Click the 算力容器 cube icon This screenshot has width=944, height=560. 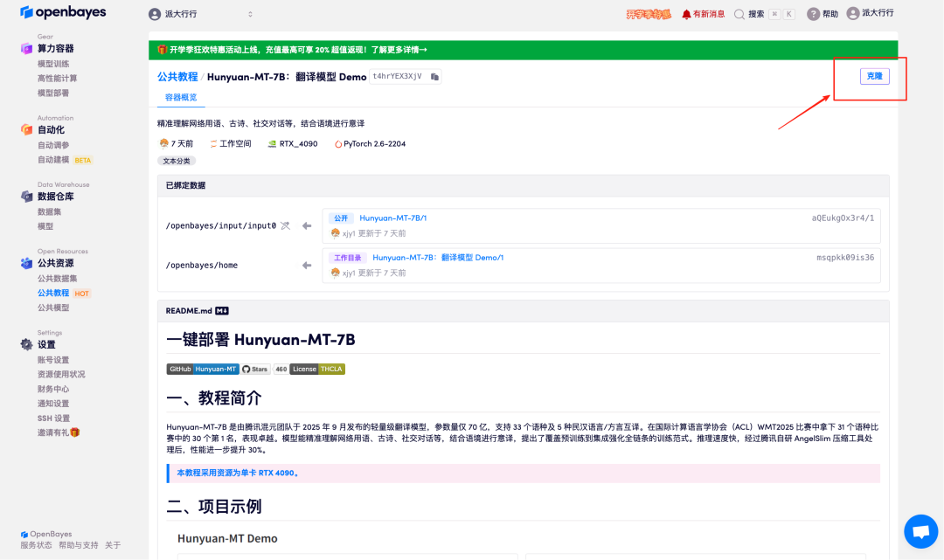pos(27,49)
